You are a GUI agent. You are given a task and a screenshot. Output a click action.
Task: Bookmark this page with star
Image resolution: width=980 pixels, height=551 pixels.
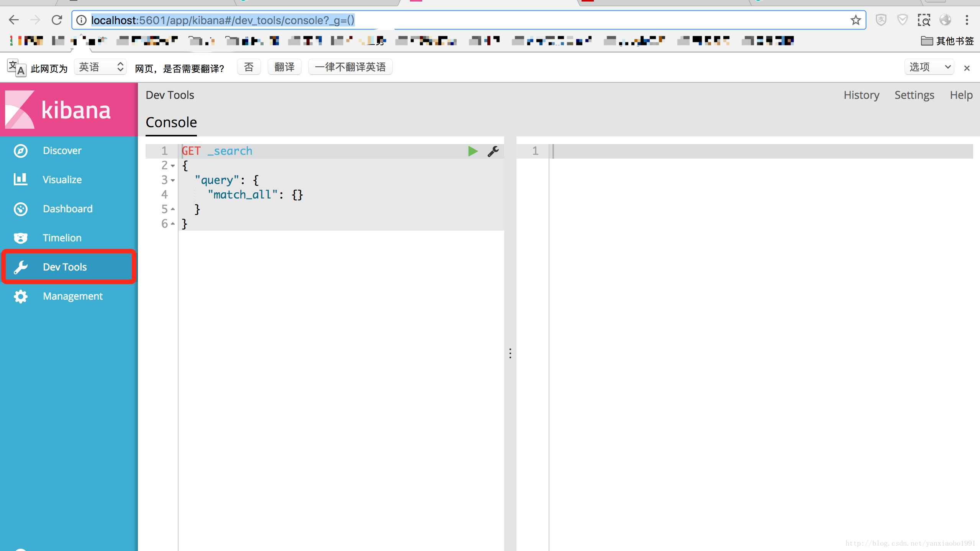click(x=855, y=20)
